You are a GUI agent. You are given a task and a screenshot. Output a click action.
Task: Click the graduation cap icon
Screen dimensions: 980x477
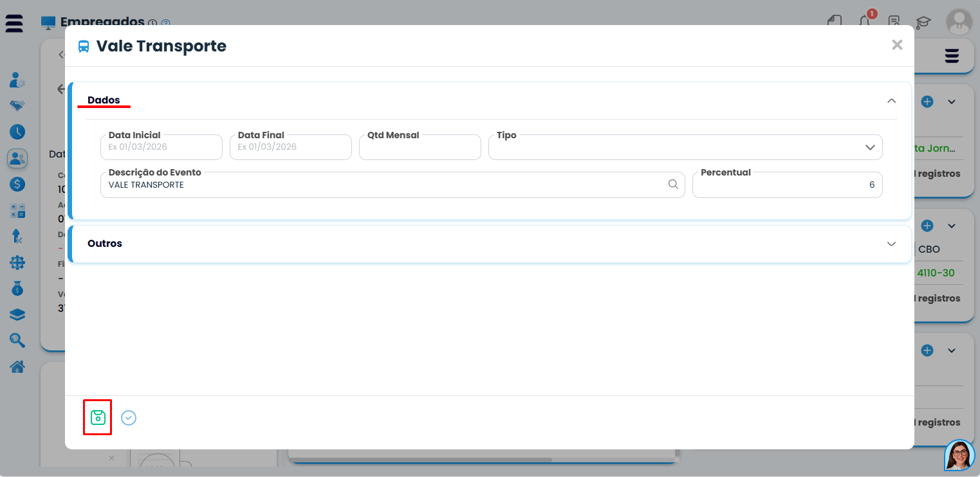[x=923, y=22]
